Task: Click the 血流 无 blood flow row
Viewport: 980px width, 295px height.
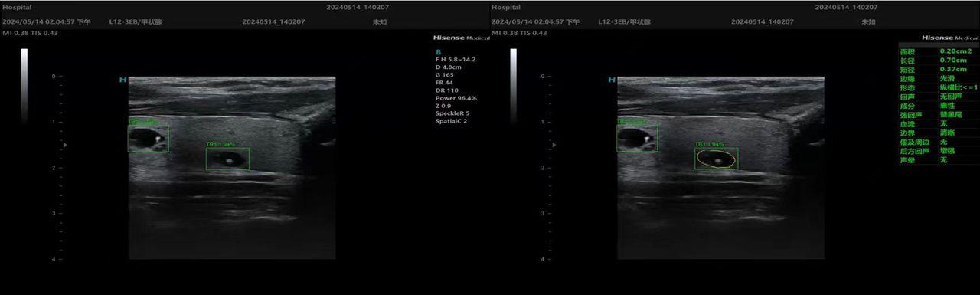Action: [x=939, y=123]
